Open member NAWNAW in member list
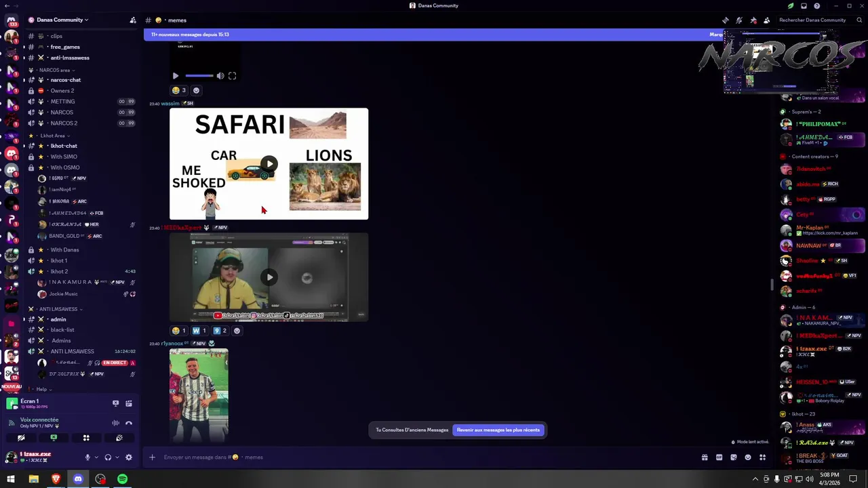The width and height of the screenshot is (868, 488). point(822,245)
